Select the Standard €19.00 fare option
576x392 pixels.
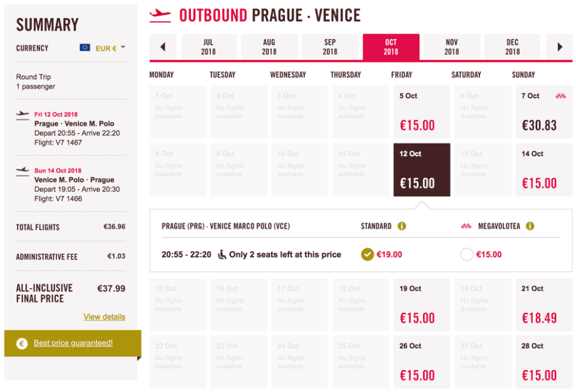[368, 255]
